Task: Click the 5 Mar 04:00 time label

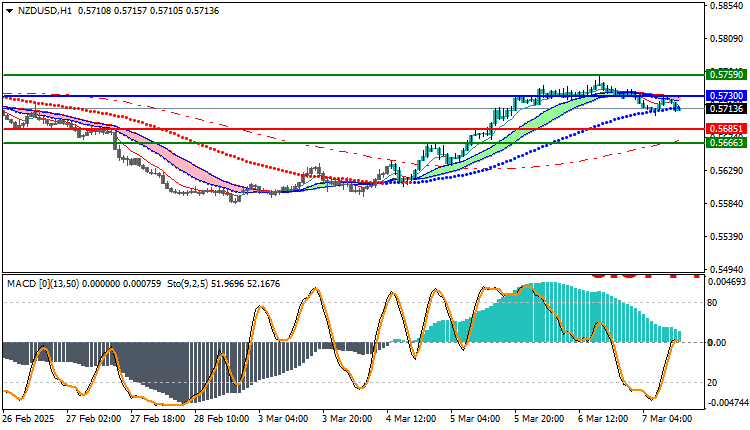Action: [475, 419]
